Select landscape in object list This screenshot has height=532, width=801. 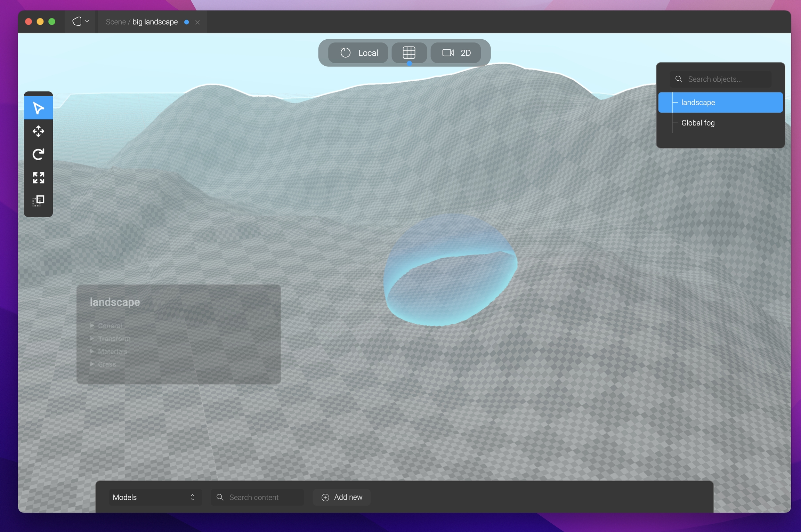pos(698,103)
